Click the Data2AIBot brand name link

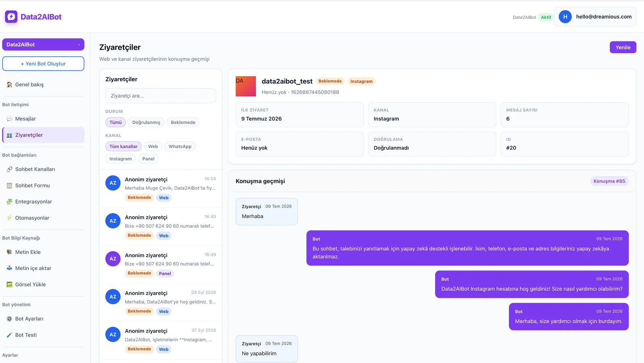point(41,17)
